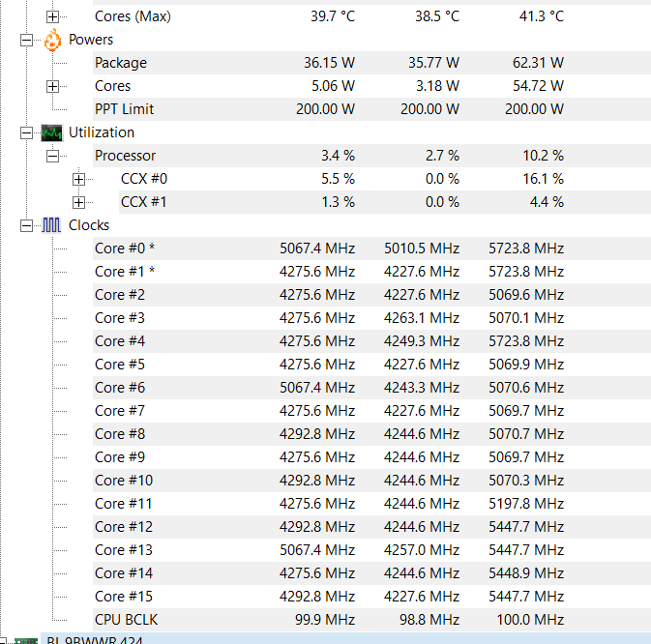Click the Utilization graph icon

click(x=51, y=132)
